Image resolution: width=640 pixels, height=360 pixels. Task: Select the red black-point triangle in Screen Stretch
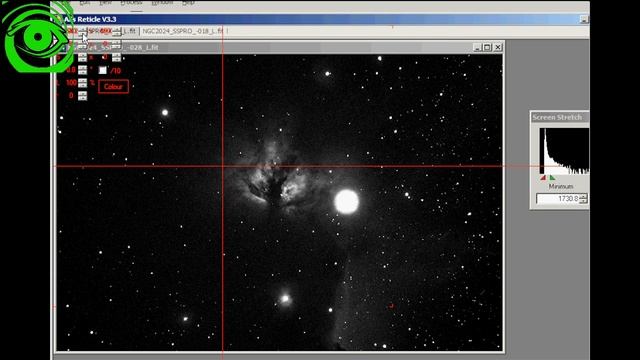pos(543,178)
